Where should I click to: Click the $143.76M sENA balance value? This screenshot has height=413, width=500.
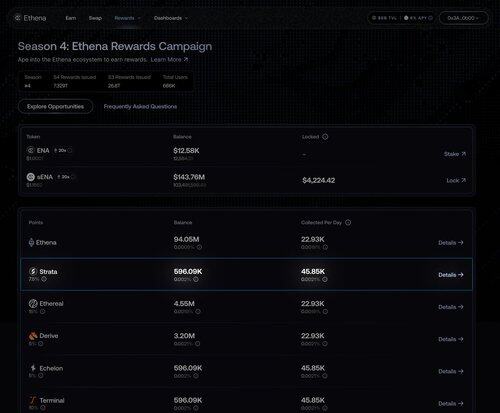[x=189, y=177]
